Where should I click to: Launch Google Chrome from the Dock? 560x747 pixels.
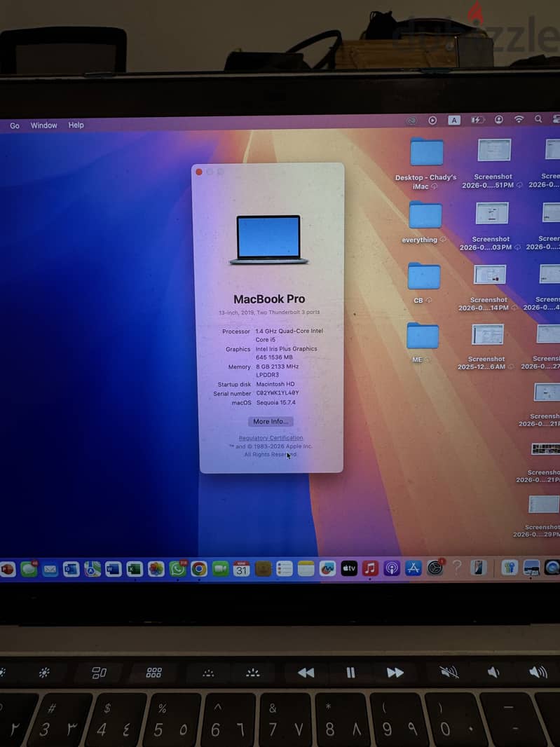coord(199,569)
